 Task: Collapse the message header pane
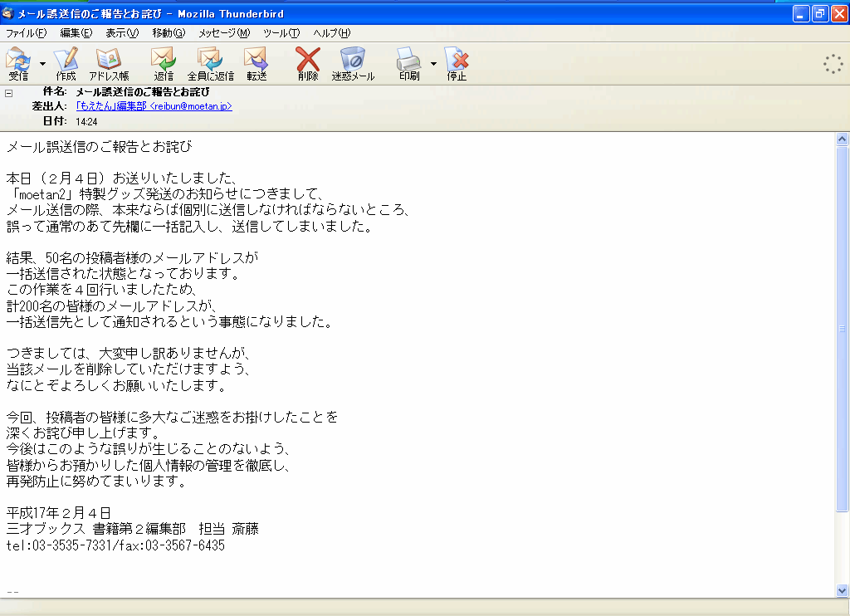[9, 93]
